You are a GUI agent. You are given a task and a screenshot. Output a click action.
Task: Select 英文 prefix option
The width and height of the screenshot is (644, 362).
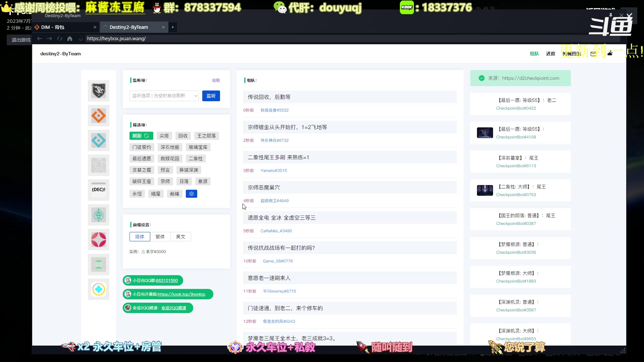click(x=181, y=237)
